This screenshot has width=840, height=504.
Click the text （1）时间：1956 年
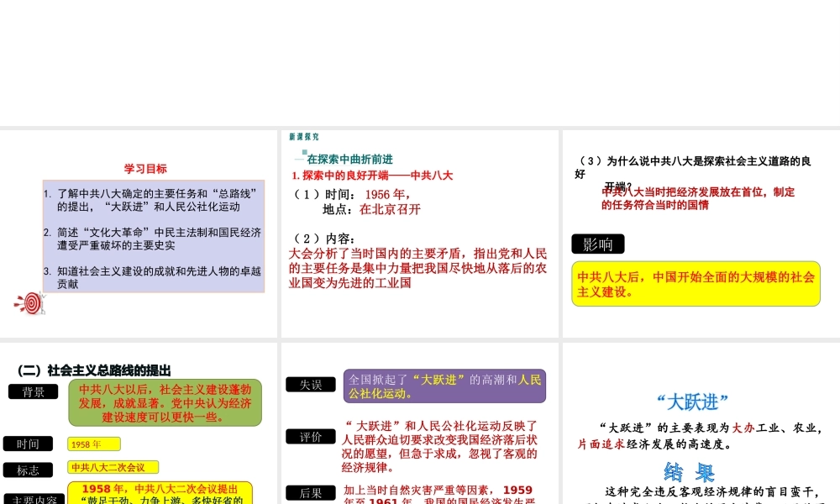[x=351, y=194]
